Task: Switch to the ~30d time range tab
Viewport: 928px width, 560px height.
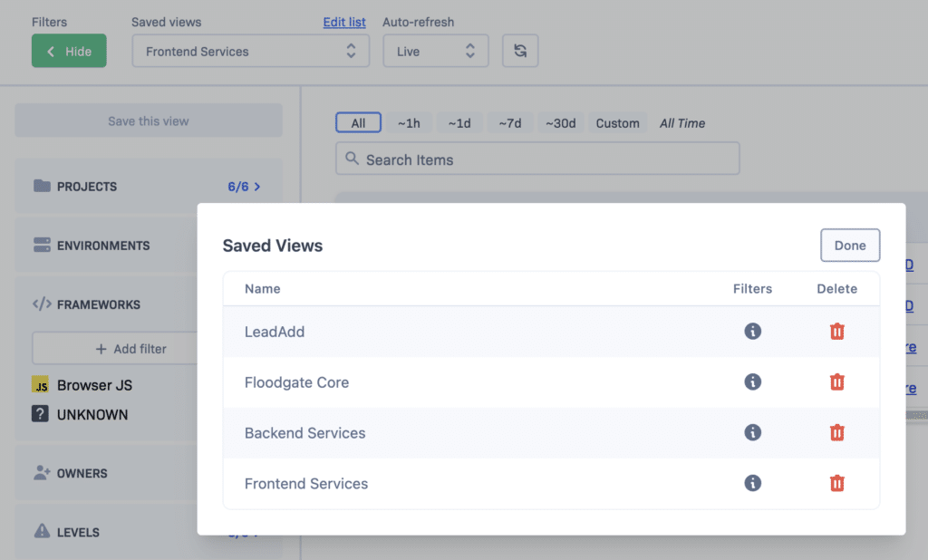Action: (x=561, y=122)
